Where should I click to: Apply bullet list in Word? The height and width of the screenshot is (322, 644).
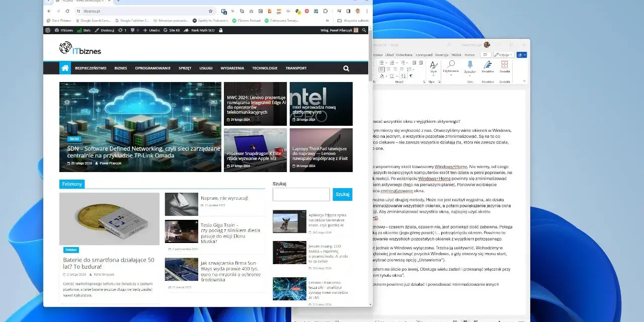click(x=381, y=62)
